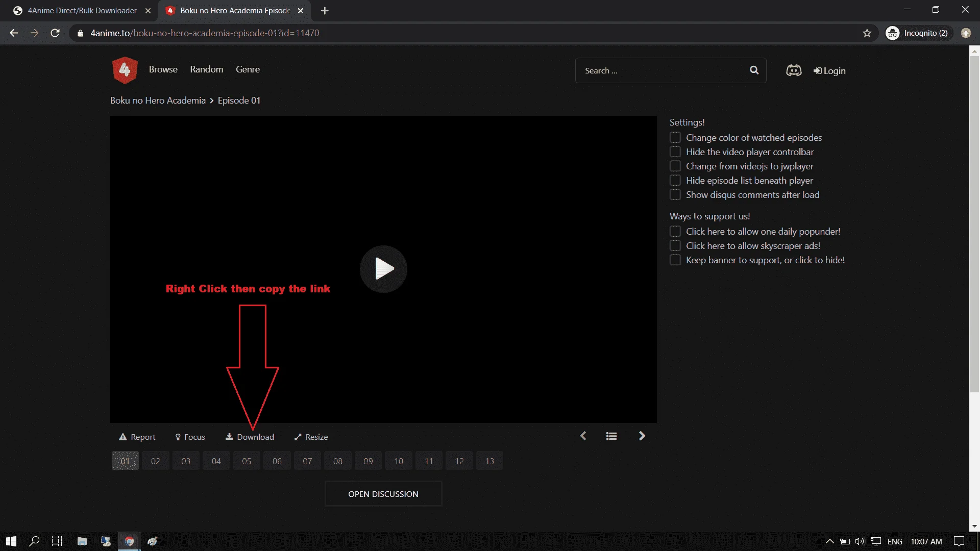This screenshot has width=980, height=551.
Task: Open the Genre menu
Action: pyautogui.click(x=248, y=69)
